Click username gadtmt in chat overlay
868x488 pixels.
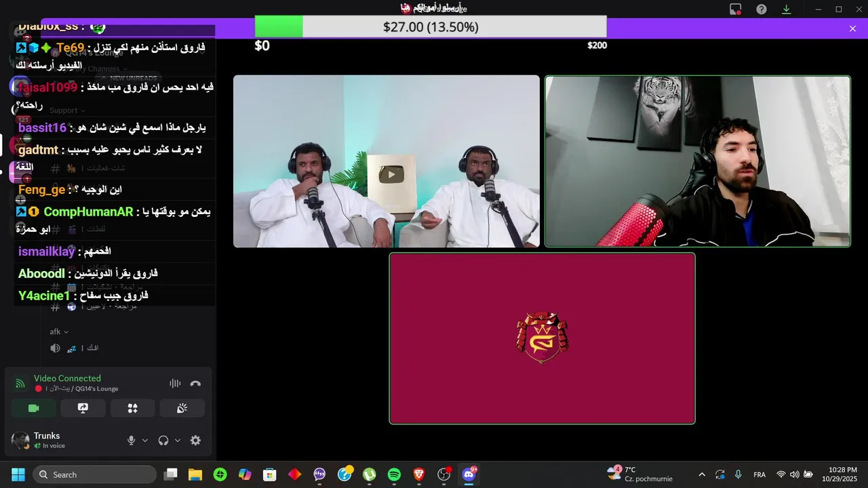[38, 150]
